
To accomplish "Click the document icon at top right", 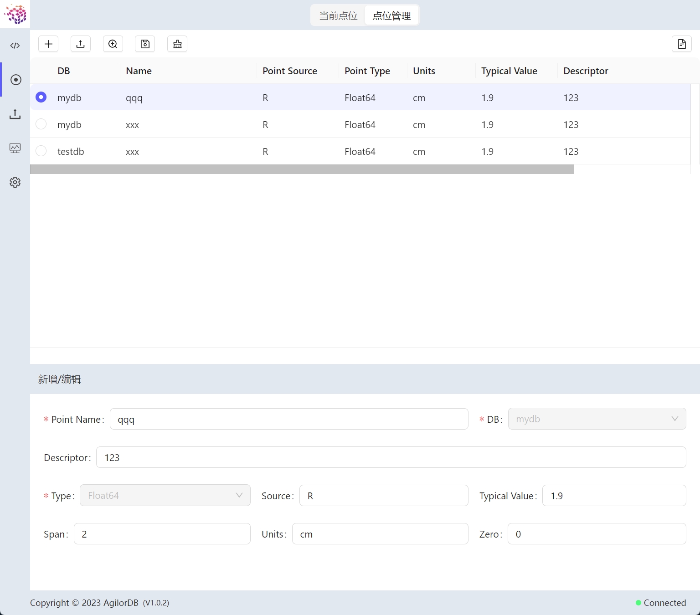I will click(x=682, y=44).
